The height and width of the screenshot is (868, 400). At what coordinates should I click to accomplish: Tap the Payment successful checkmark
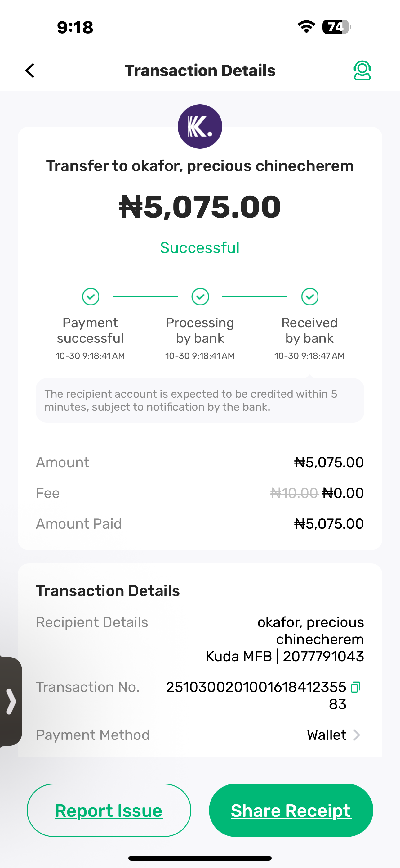click(x=91, y=296)
